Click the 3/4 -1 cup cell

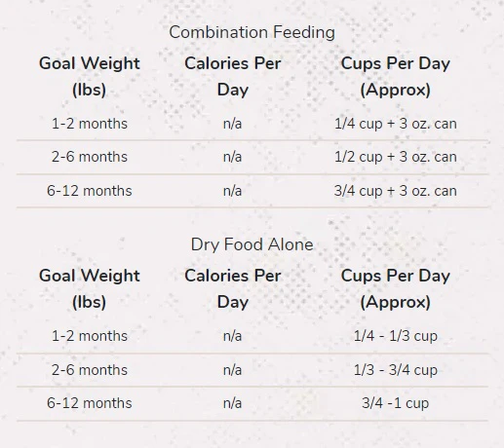tap(396, 403)
